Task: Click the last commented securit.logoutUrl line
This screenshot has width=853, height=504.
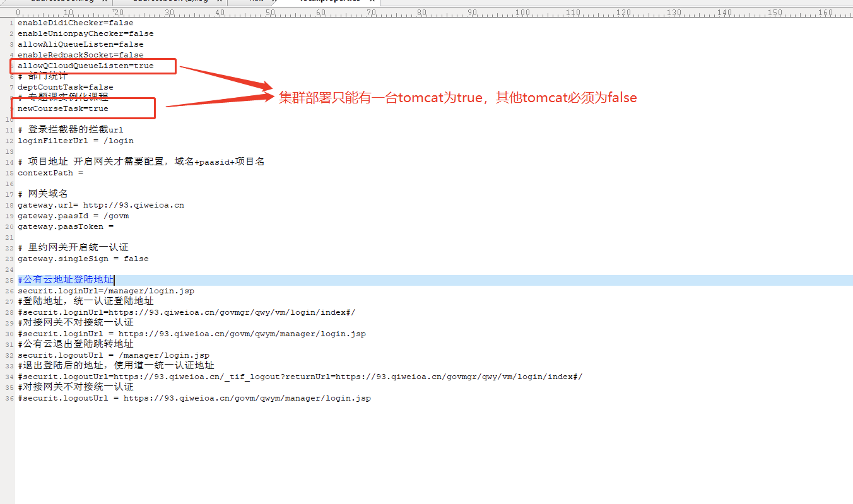Action: coord(194,398)
